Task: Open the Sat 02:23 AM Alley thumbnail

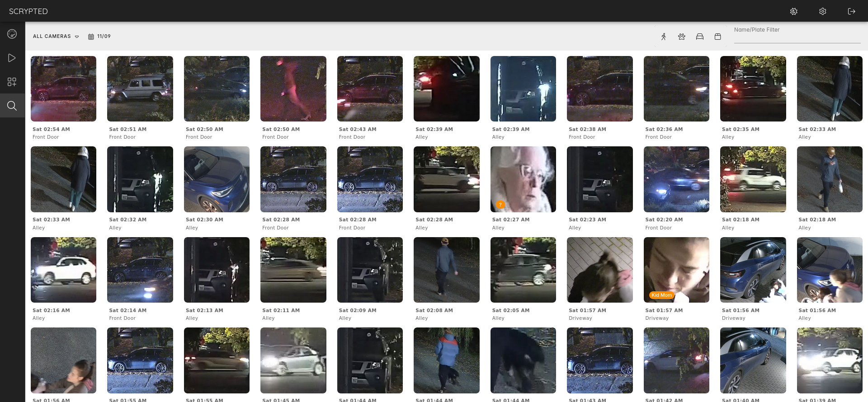Action: coord(600,179)
